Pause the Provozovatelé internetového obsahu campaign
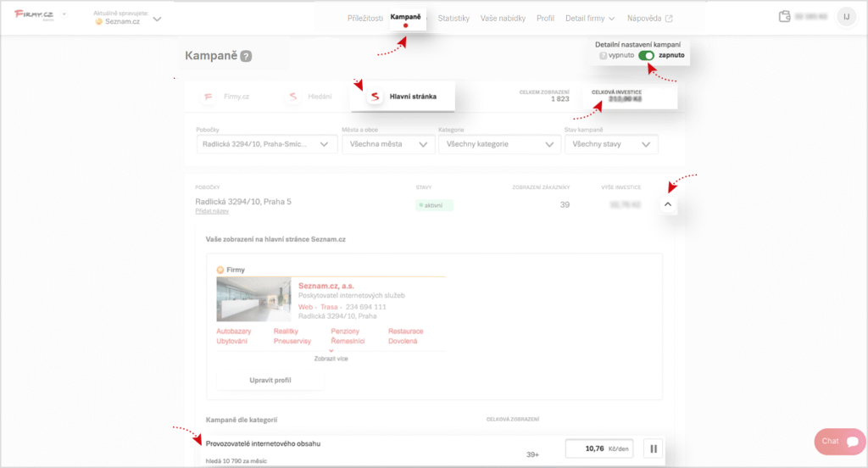This screenshot has height=468, width=868. coord(653,448)
